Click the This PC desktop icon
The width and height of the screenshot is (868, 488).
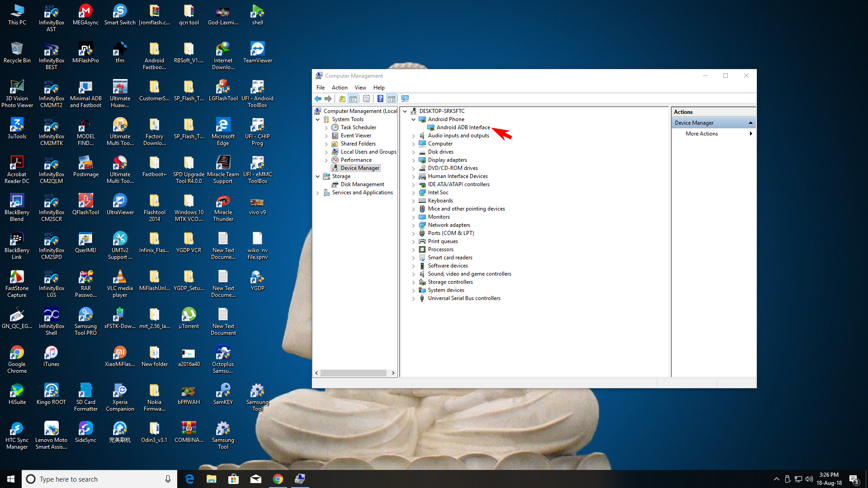[x=17, y=14]
